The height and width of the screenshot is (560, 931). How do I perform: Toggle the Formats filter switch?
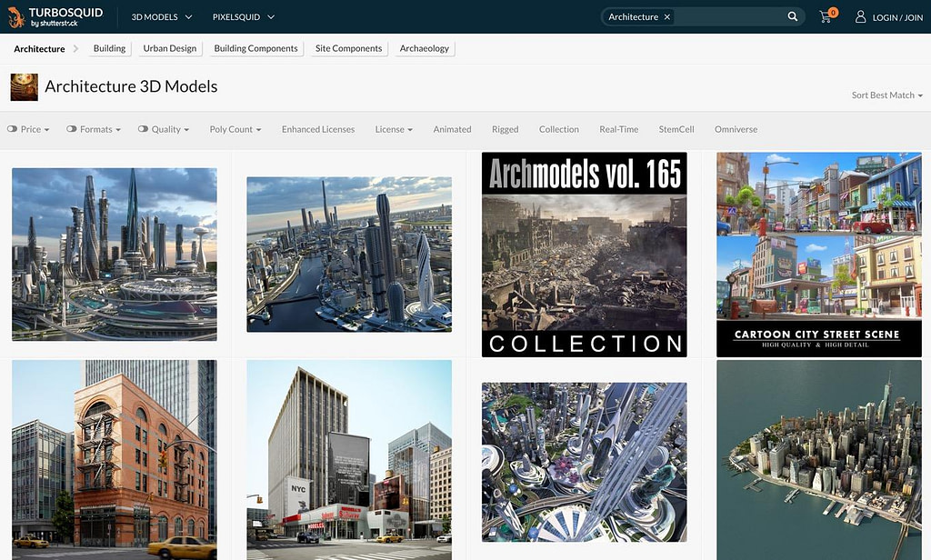click(x=72, y=129)
